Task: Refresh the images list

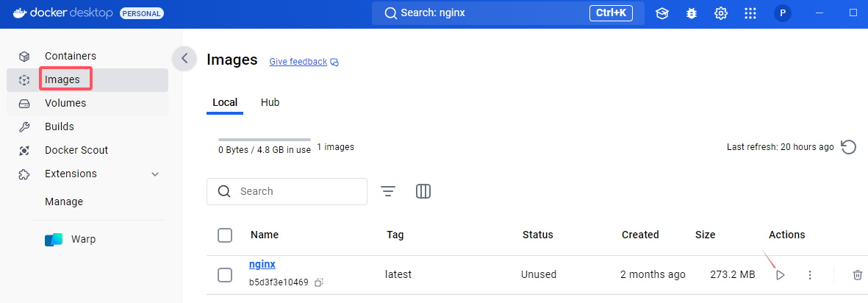Action: (849, 147)
